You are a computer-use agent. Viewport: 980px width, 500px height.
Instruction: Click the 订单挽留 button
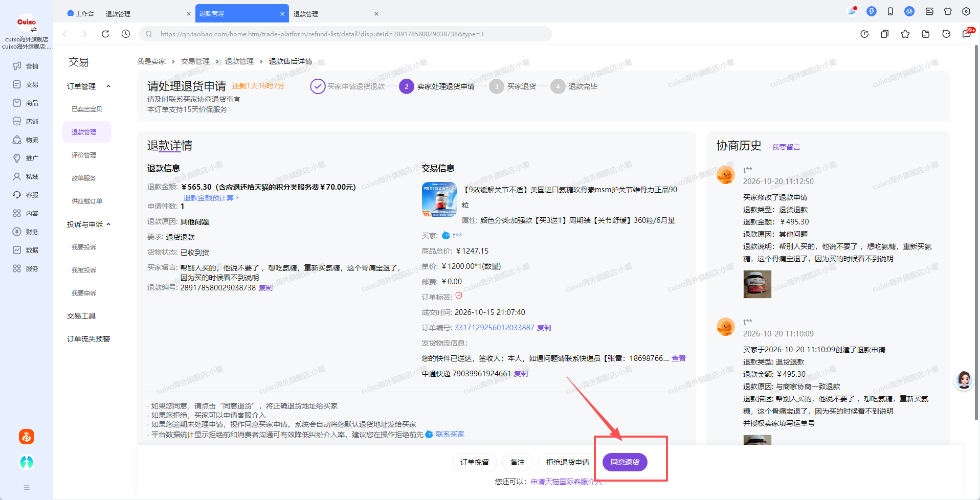coord(475,462)
